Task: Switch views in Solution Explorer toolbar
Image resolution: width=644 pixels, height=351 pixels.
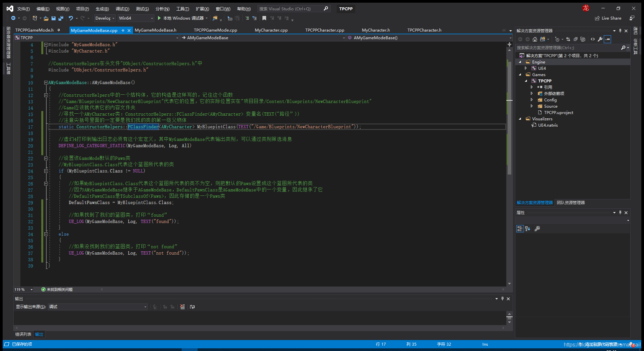Action: pyautogui.click(x=543, y=39)
